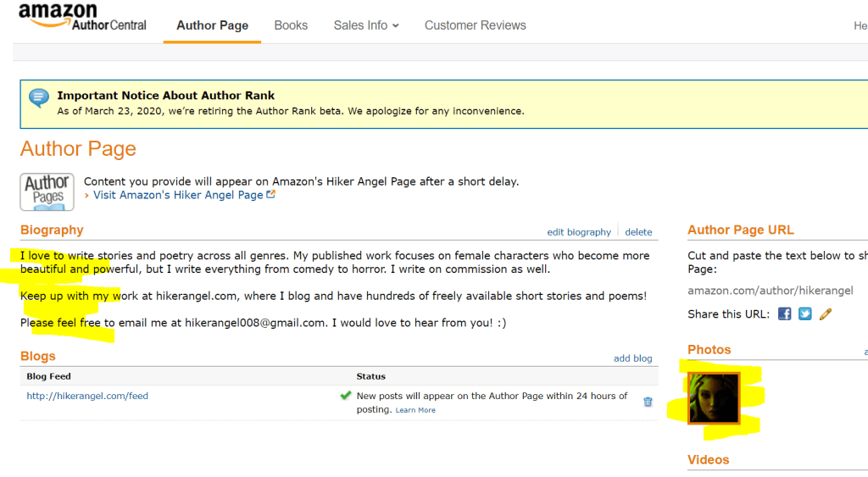The width and height of the screenshot is (868, 477).
Task: Share the author URL on Twitter
Action: click(805, 314)
